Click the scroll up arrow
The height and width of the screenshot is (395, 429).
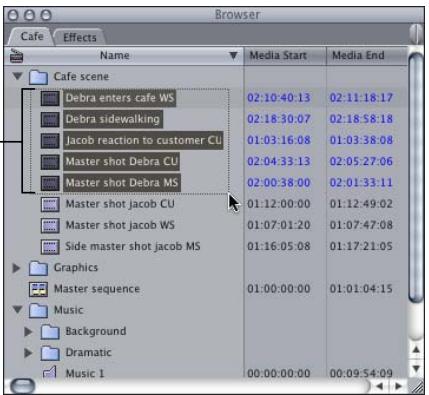tap(416, 349)
